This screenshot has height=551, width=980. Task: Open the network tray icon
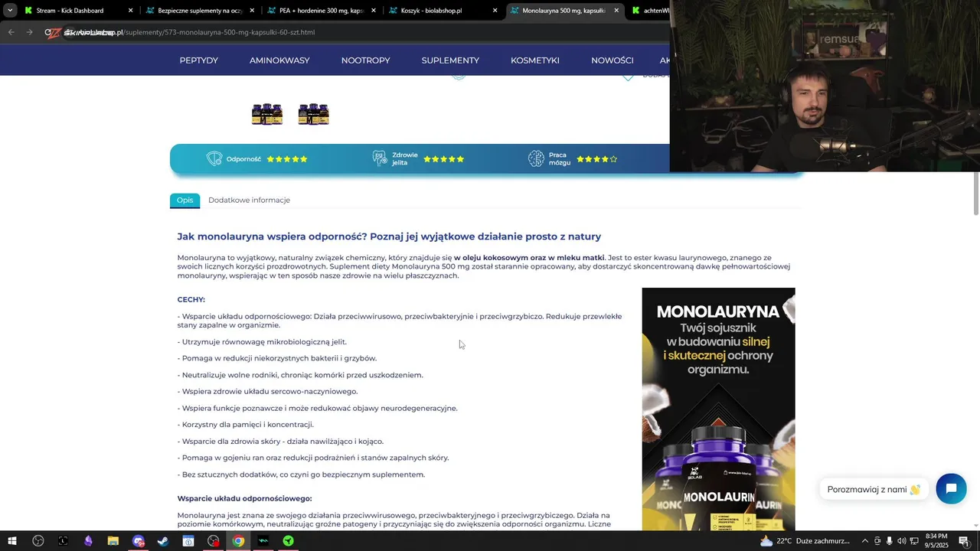(x=914, y=541)
